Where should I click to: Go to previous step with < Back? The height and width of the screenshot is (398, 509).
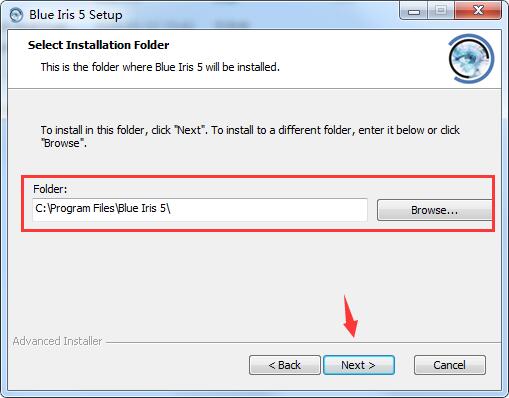tap(285, 365)
